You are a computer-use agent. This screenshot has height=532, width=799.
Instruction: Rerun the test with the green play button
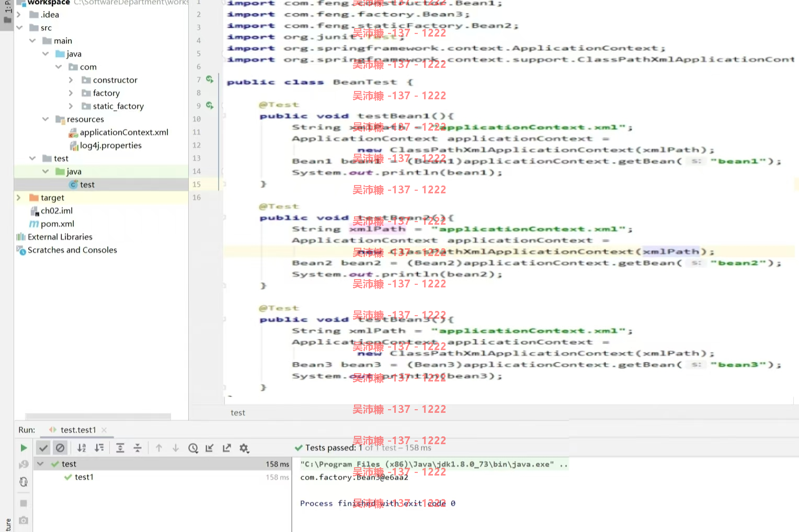coord(24,448)
